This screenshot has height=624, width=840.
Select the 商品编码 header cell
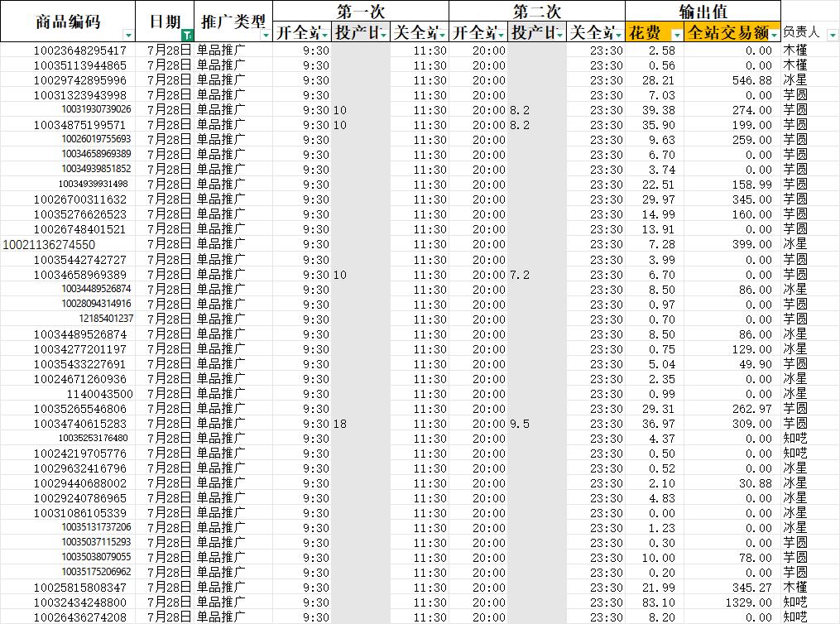pos(68,22)
